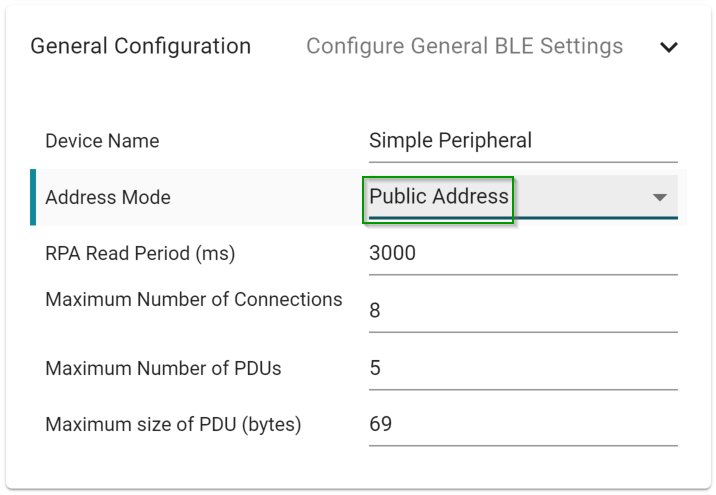Click the Configure General BLE Settings subtitle
This screenshot has width=716, height=495.
tap(464, 46)
